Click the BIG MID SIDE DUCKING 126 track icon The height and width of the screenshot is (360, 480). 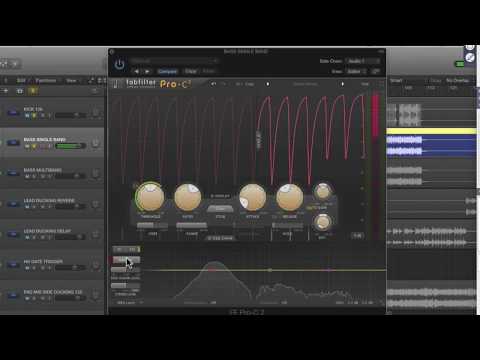(13, 295)
